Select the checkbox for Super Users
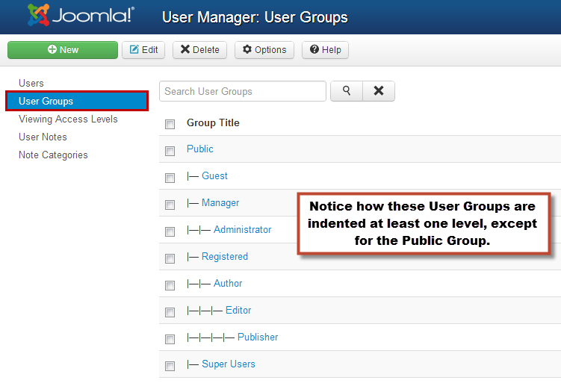This screenshot has width=561, height=392. click(170, 366)
